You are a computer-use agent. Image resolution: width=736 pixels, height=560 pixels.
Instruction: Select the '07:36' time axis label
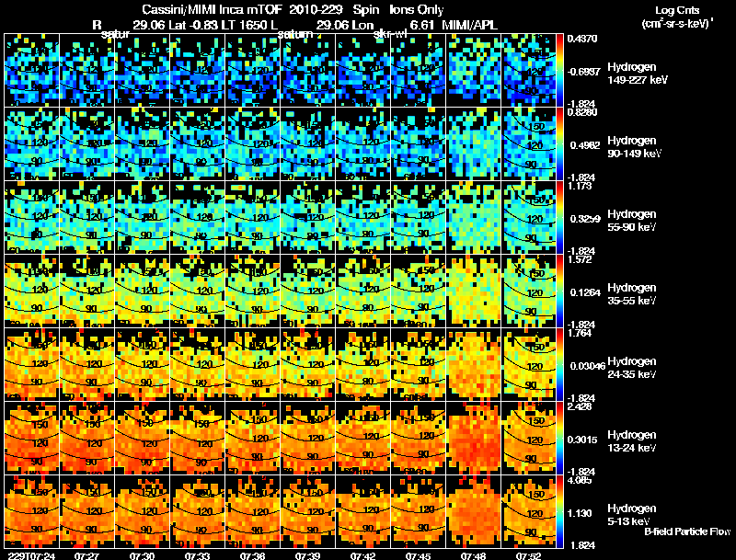pos(252,556)
